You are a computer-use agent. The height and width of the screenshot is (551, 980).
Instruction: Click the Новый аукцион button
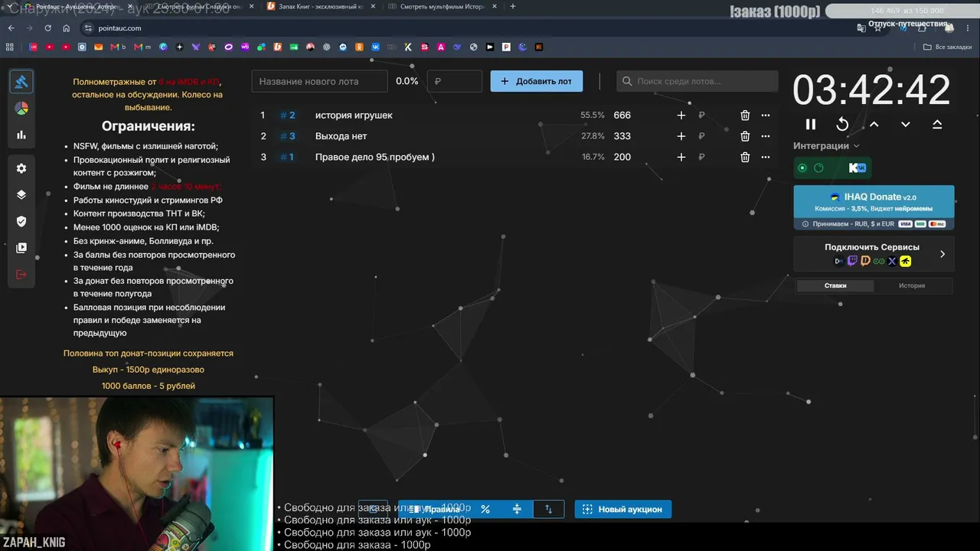click(623, 509)
